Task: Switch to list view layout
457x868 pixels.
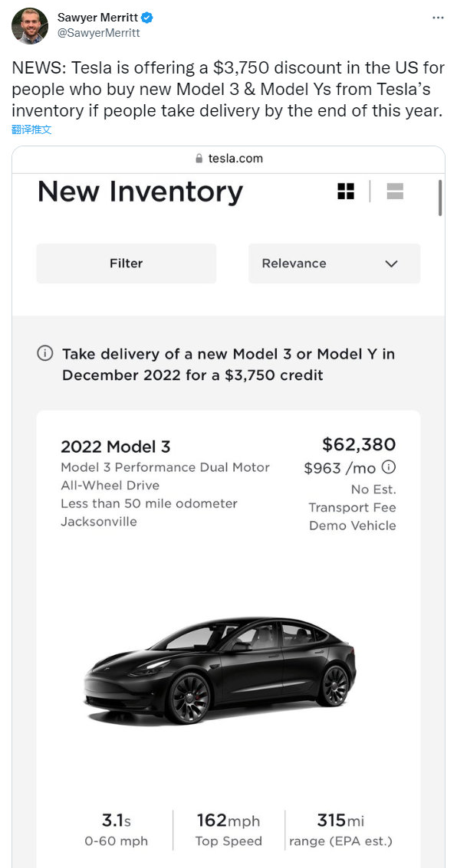Action: (395, 192)
